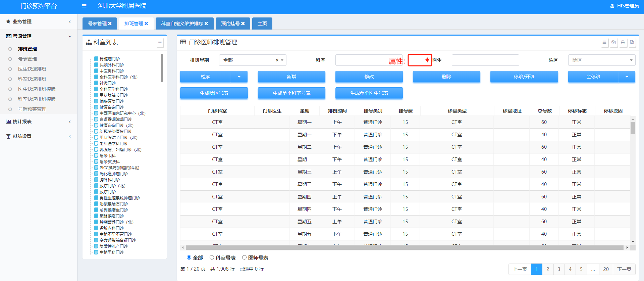Open 号源预警管理 in the sidebar
Viewport: 644px width, 281px height.
pyautogui.click(x=32, y=109)
